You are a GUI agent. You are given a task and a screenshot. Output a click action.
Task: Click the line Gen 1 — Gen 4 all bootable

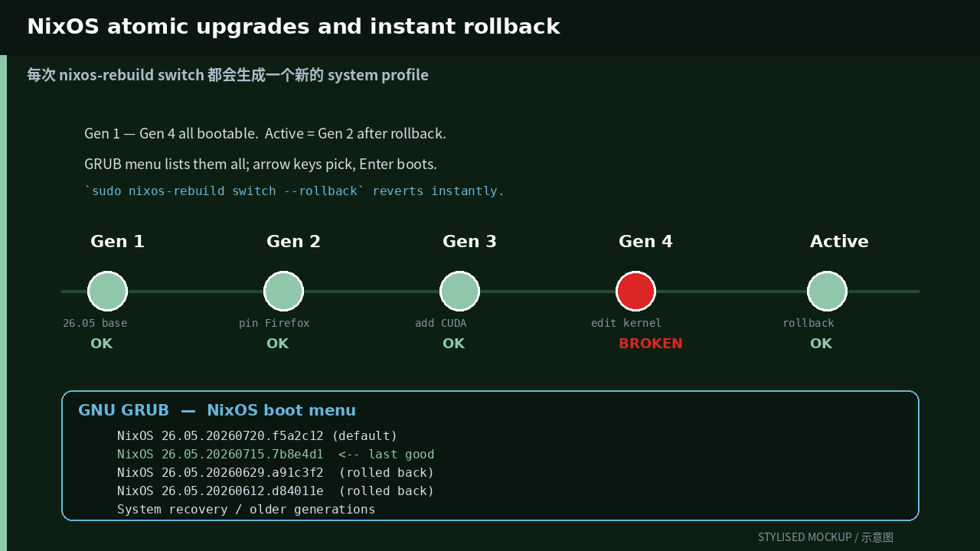coord(265,133)
